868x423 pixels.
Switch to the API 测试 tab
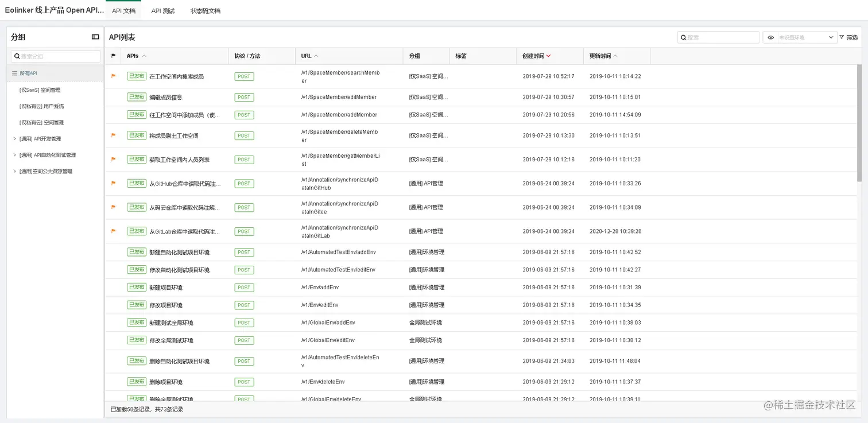coord(163,11)
